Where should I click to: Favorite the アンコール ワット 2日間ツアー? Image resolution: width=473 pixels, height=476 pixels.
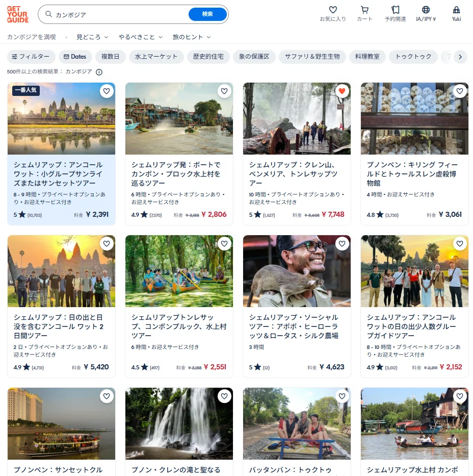pos(107,243)
